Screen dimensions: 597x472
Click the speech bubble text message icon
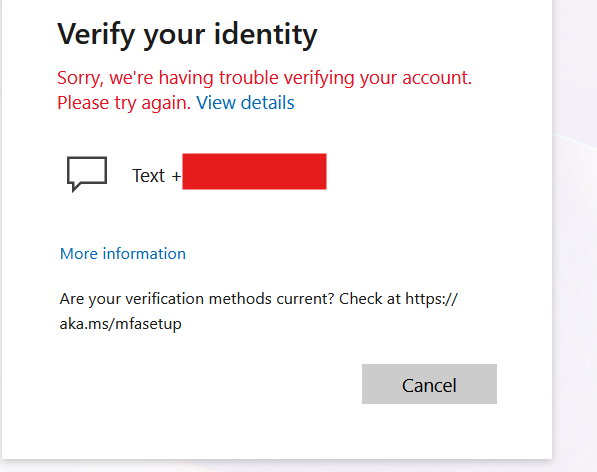(x=87, y=174)
